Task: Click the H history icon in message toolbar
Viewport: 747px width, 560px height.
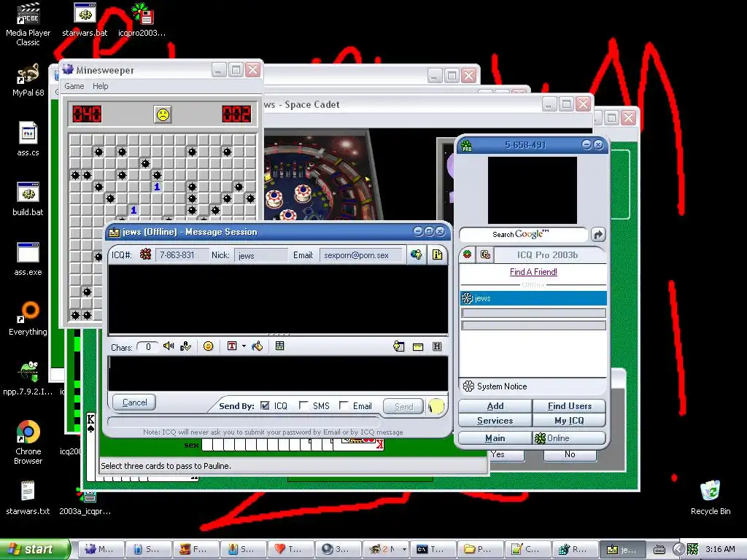Action: [437, 346]
